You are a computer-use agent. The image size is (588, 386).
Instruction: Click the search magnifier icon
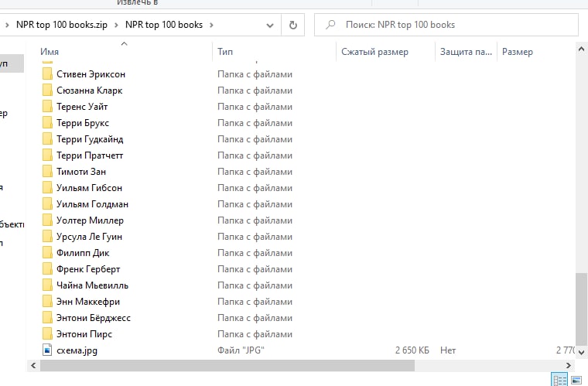pos(330,25)
